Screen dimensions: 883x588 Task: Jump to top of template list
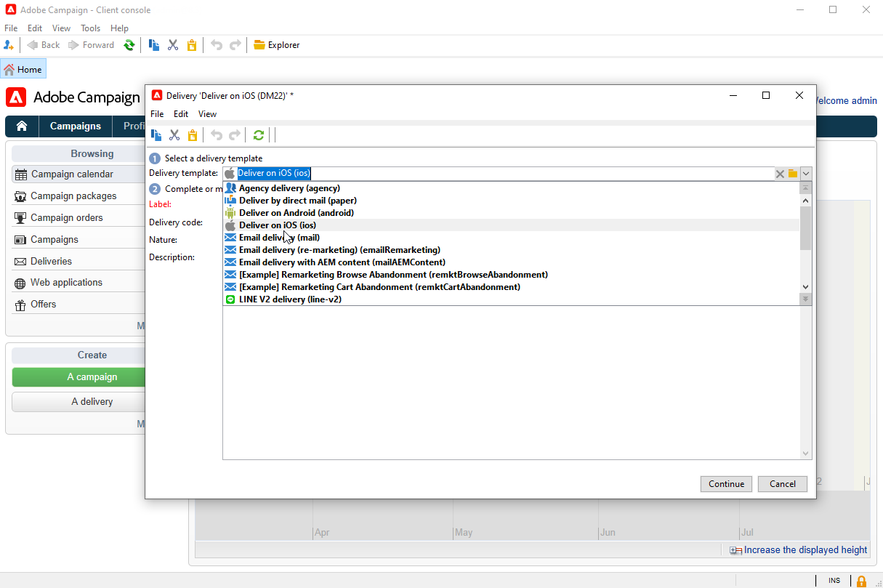[x=805, y=188]
